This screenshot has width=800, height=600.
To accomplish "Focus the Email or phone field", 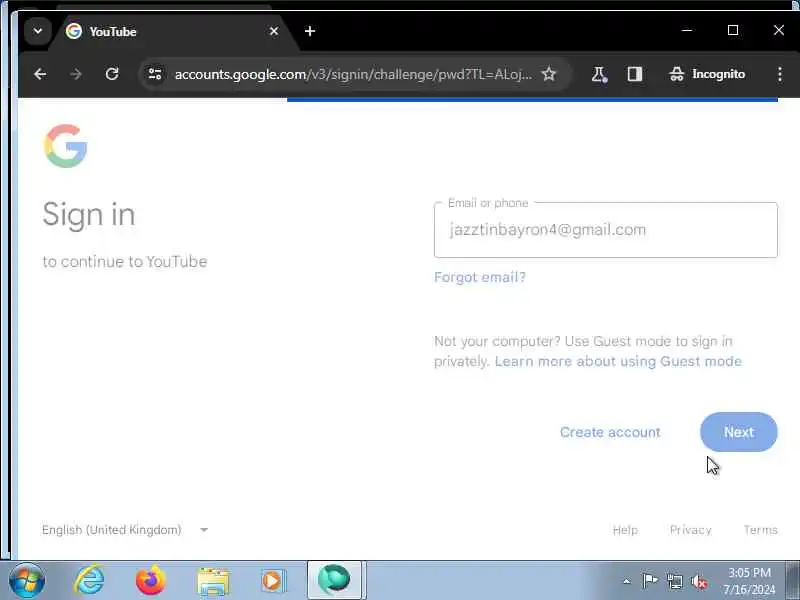I will pyautogui.click(x=606, y=230).
